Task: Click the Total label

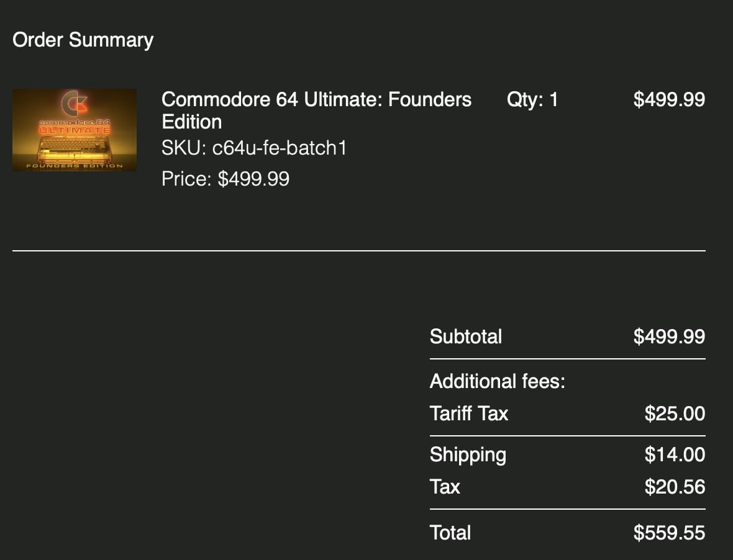Action: [x=450, y=533]
